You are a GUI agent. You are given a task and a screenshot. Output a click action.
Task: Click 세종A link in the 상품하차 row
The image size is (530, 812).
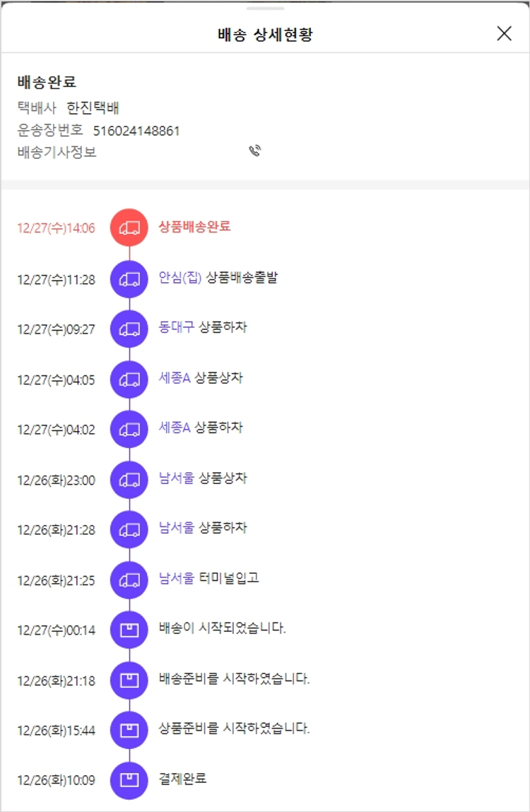click(175, 428)
